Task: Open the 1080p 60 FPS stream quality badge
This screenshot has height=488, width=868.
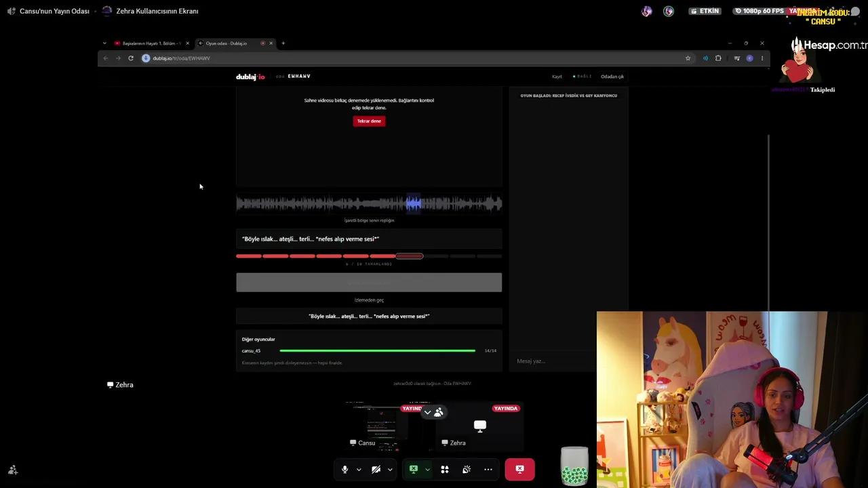Action: 759,11
